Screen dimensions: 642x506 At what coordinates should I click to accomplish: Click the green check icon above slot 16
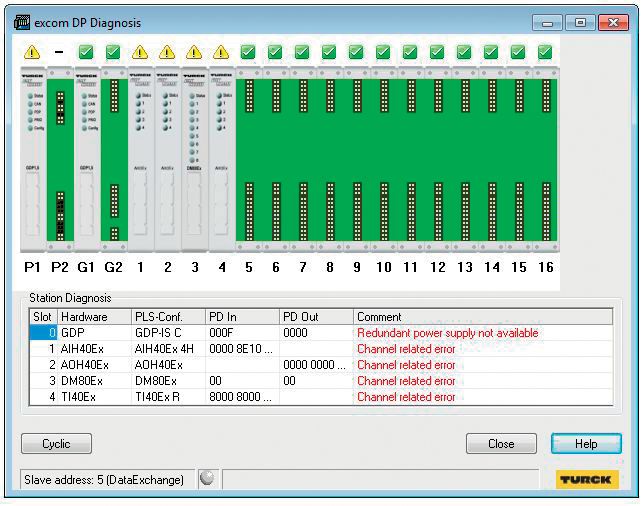pyautogui.click(x=545, y=52)
